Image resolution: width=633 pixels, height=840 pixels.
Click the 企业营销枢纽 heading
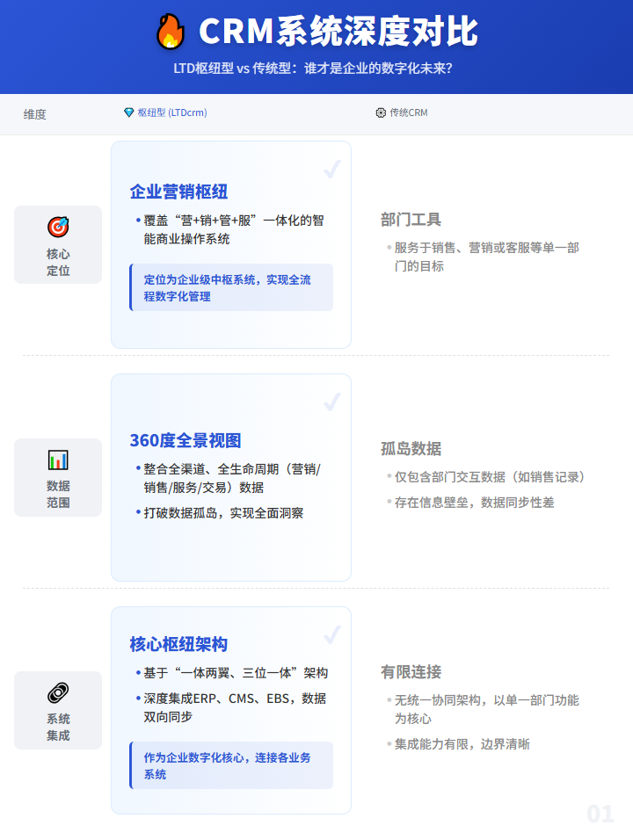click(x=179, y=192)
